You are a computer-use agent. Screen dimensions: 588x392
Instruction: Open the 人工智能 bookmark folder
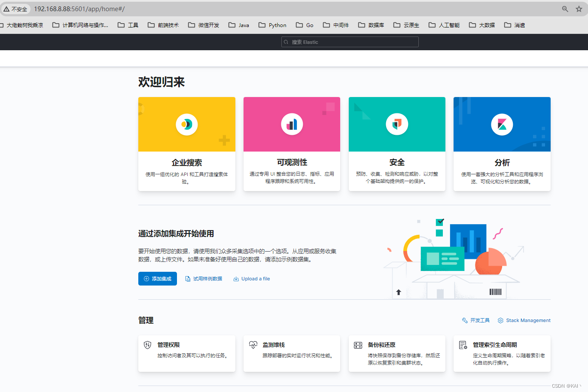[x=444, y=25]
